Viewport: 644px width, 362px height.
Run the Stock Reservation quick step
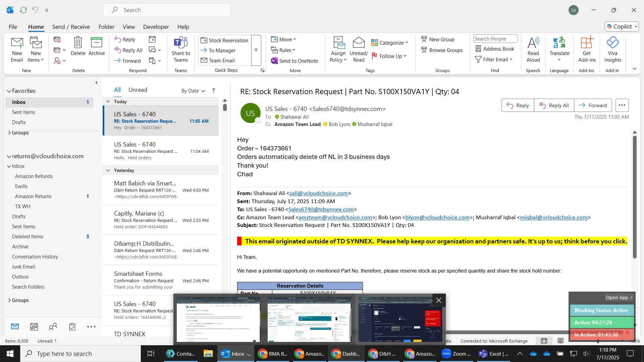click(x=225, y=40)
